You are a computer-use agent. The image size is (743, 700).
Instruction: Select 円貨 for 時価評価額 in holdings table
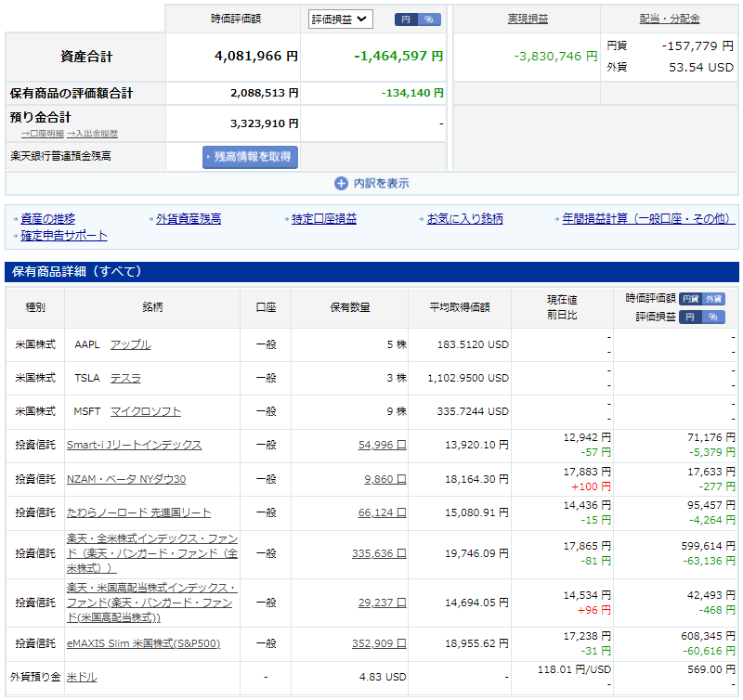pos(690,299)
